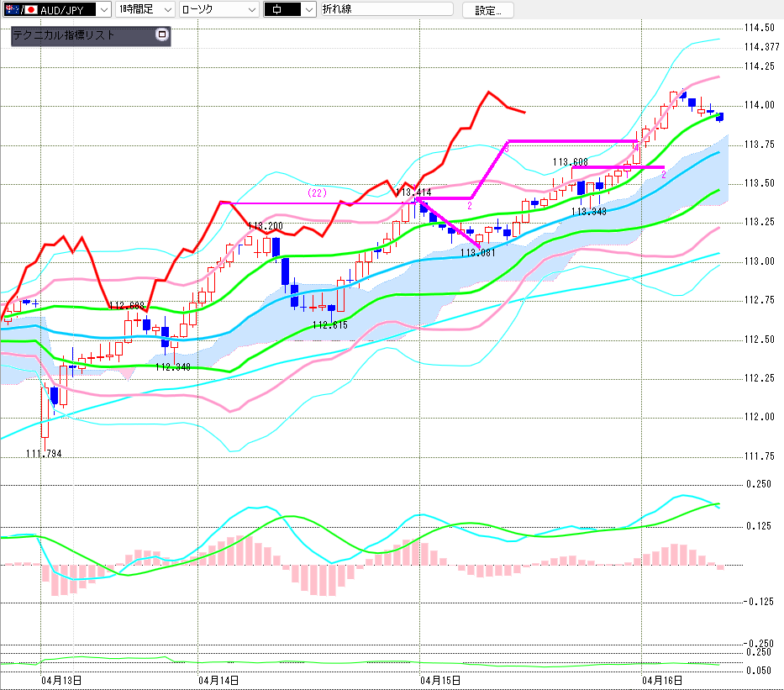Viewport: 784px width, 690px height.
Task: Open the AUD/JPY currency pair dropdown
Action: (103, 9)
